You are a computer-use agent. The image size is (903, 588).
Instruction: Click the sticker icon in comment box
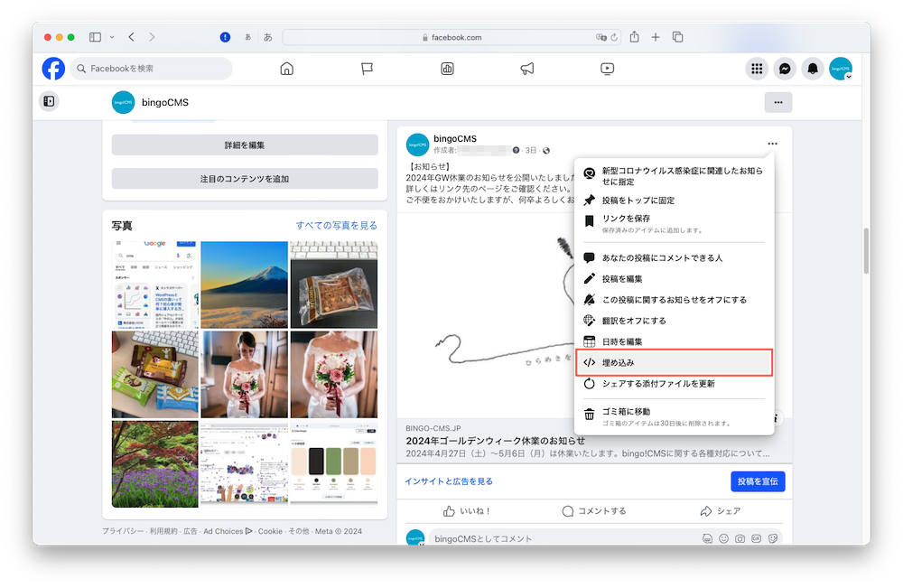pos(773,539)
